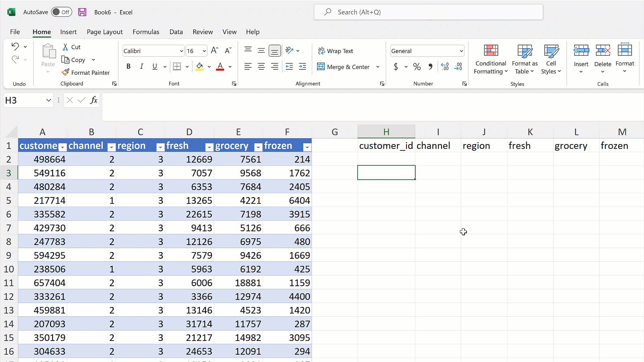This screenshot has width=644, height=362.
Task: Expand the General number format dropdown
Action: pyautogui.click(x=461, y=51)
